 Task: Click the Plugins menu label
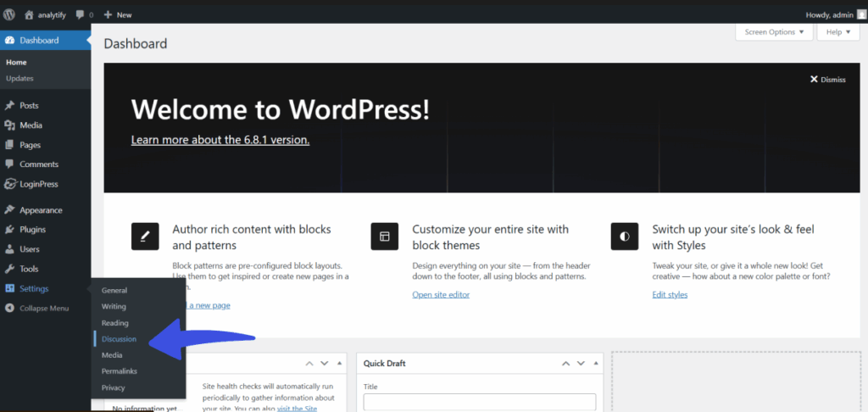coord(33,229)
